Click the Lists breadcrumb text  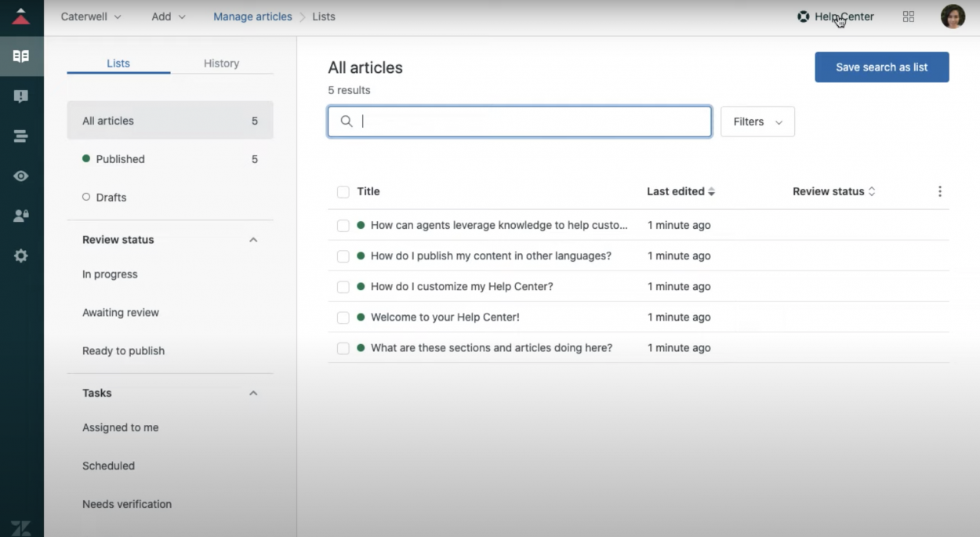coord(324,16)
